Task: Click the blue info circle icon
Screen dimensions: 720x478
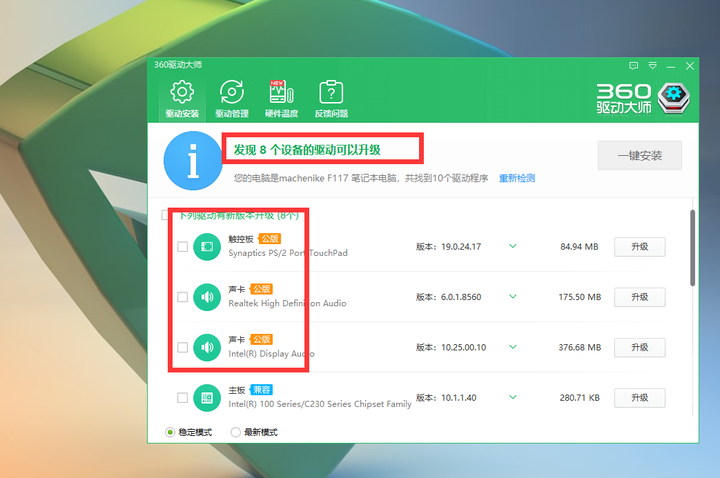Action: click(x=193, y=160)
